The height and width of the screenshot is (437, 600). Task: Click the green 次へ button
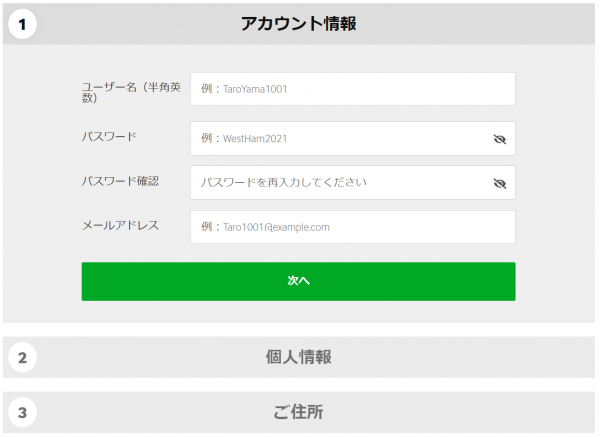(x=298, y=281)
